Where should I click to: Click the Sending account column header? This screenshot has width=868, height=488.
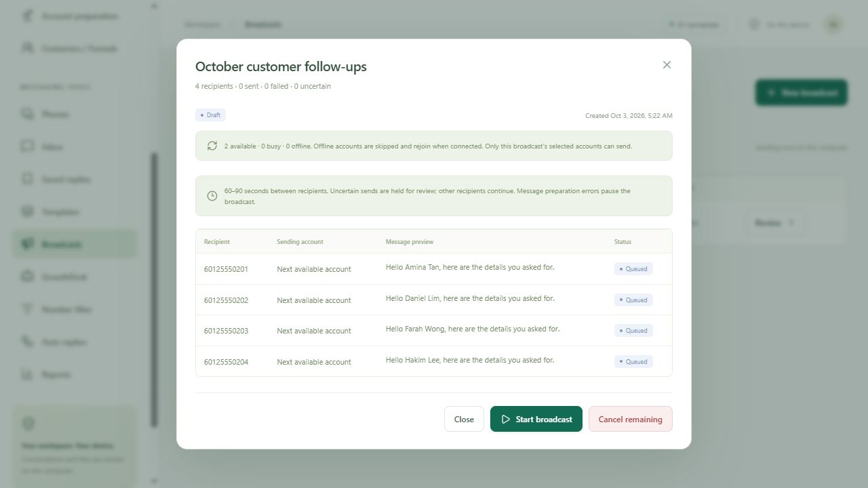pyautogui.click(x=300, y=242)
